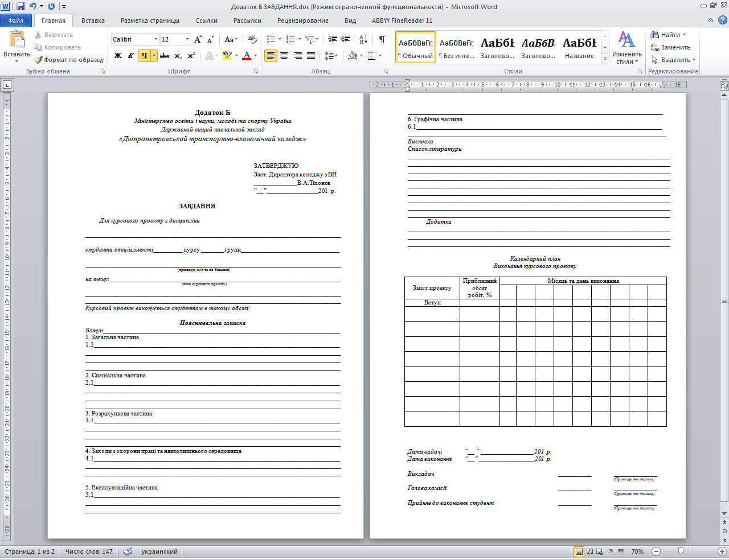Viewport: 729px width, 560px height.
Task: Open the Файл tab
Action: [16, 20]
